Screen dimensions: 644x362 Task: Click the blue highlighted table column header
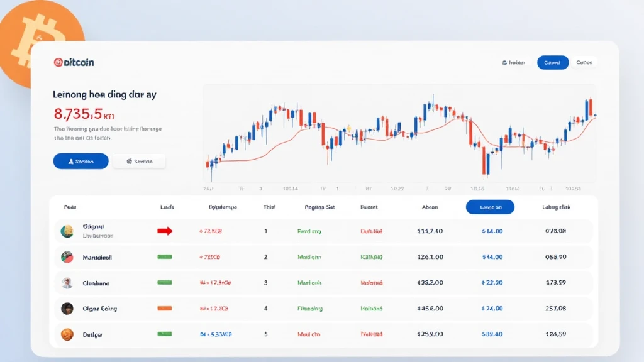coord(490,207)
